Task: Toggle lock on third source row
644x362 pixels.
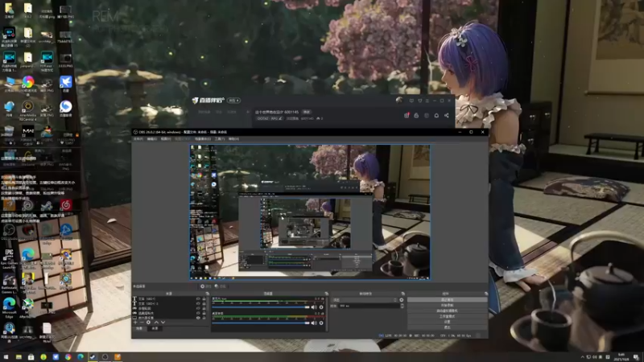Action: point(204,308)
